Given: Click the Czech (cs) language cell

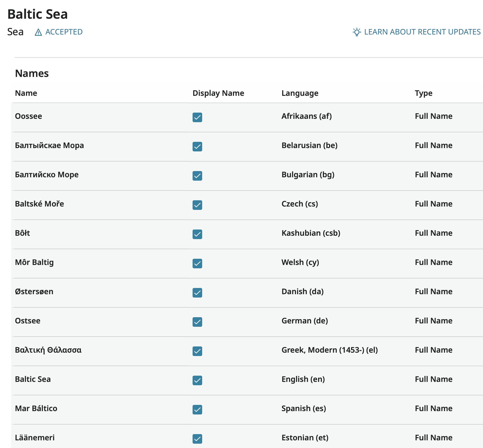Looking at the screenshot, I should coord(300,204).
